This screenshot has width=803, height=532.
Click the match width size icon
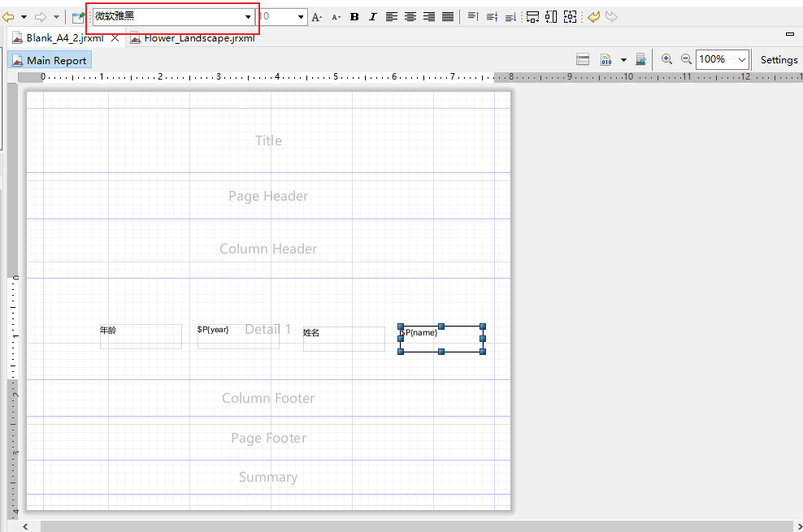click(532, 17)
